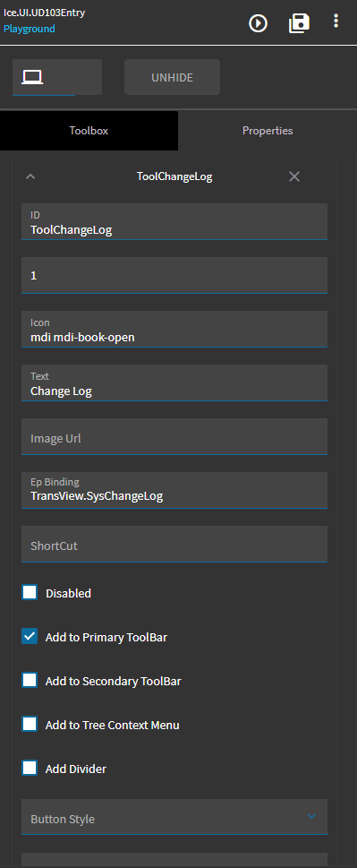Viewport: 357px width, 868px height.
Task: Click the preview play icon
Action: (258, 23)
